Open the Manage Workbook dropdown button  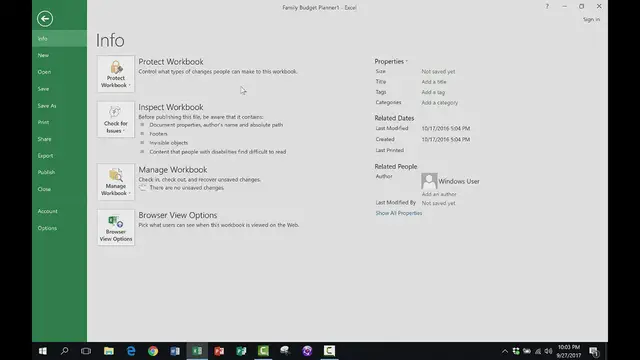[116, 182]
